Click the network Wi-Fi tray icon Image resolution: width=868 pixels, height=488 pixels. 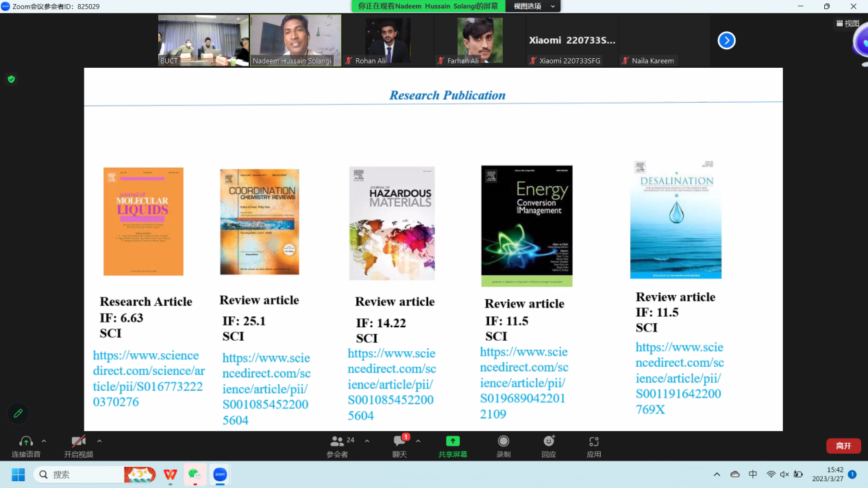point(771,474)
